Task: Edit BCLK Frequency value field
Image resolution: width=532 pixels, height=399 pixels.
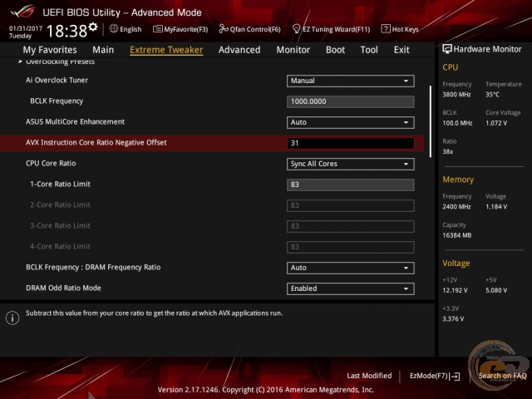Action: (351, 101)
